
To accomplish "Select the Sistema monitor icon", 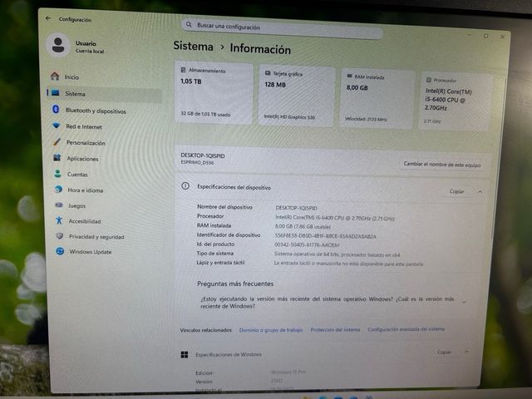I will tap(56, 92).
